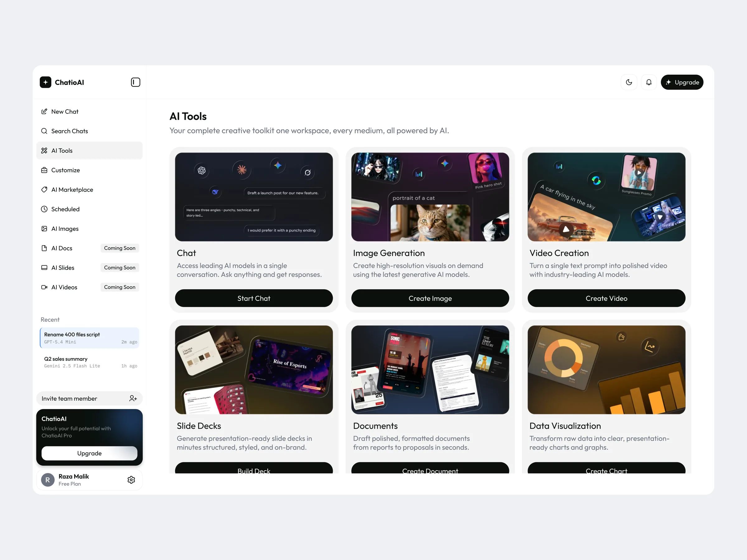The image size is (747, 560).
Task: Click the Recent section label
Action: point(50,320)
